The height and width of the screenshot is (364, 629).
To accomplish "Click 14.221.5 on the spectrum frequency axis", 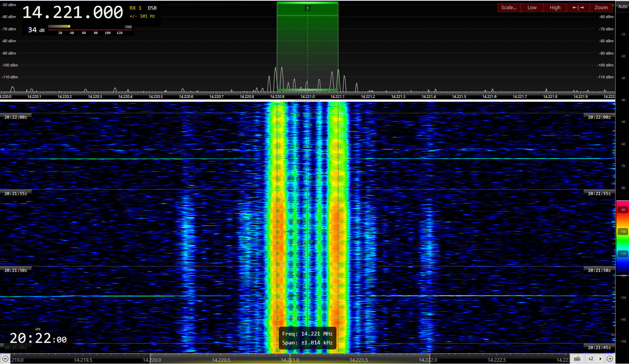I will coord(459,97).
